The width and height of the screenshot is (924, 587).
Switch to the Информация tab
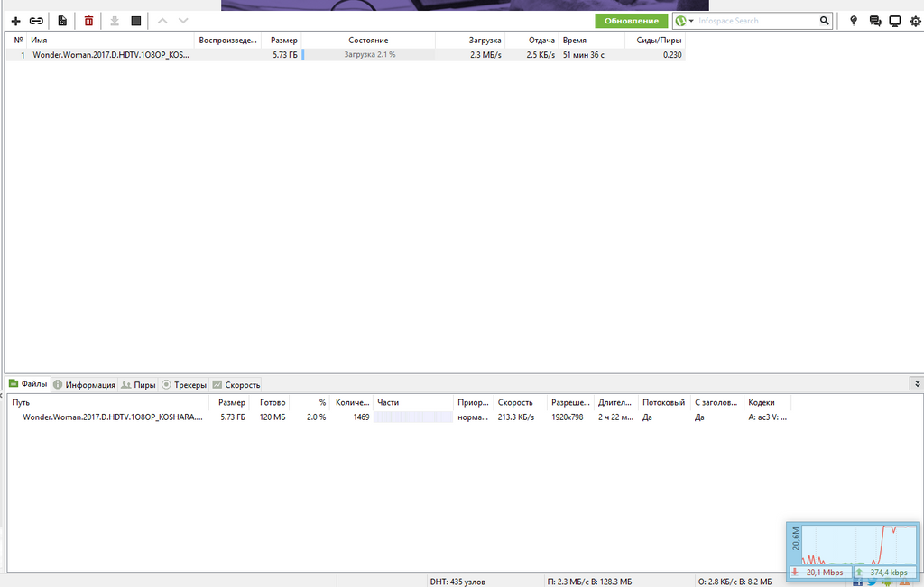(84, 384)
